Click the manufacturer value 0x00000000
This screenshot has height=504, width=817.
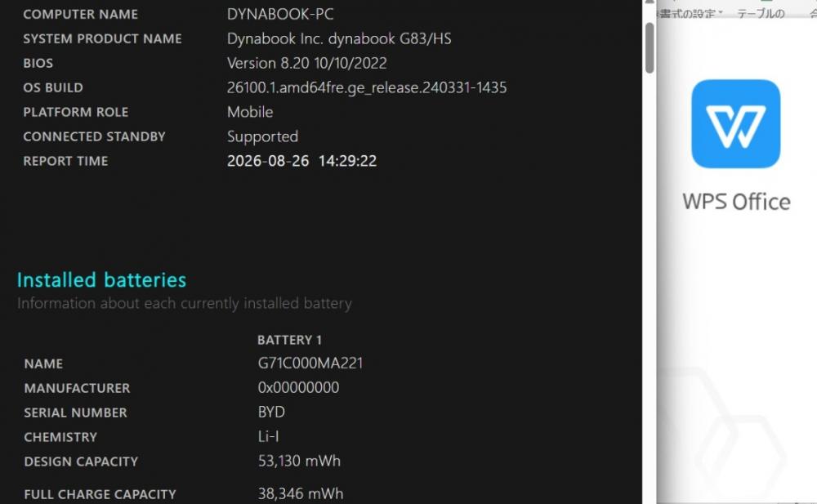[298, 387]
